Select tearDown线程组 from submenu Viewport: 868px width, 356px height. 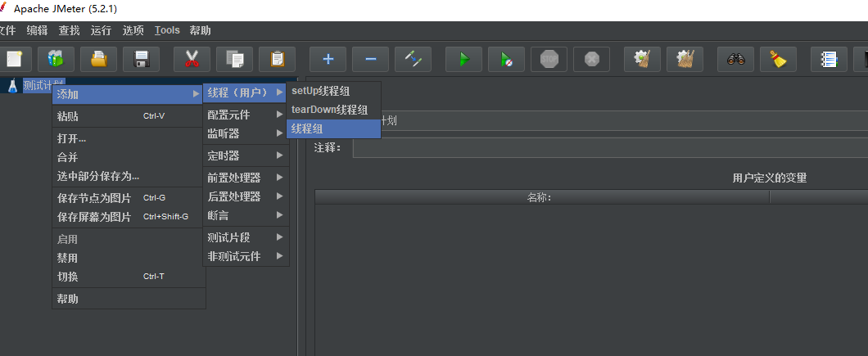pyautogui.click(x=334, y=110)
